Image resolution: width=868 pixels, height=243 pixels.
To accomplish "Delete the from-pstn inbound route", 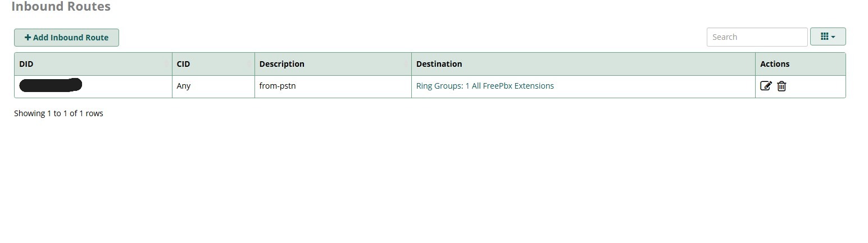I will pos(781,86).
